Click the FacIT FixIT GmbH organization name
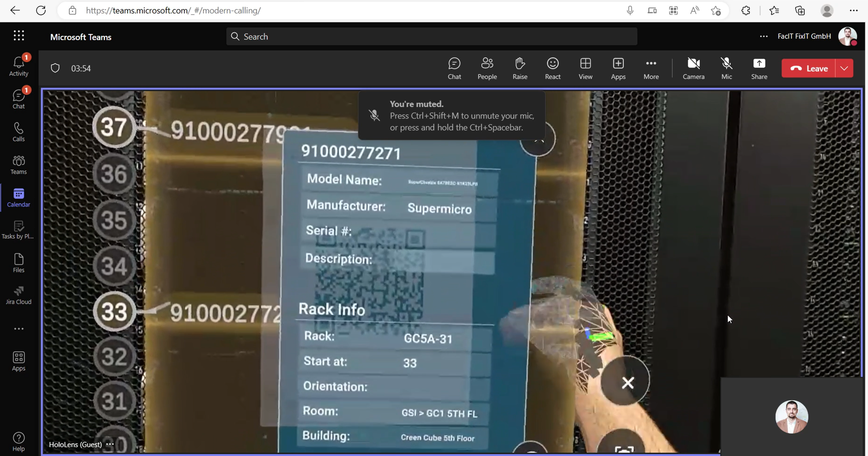 pyautogui.click(x=804, y=36)
